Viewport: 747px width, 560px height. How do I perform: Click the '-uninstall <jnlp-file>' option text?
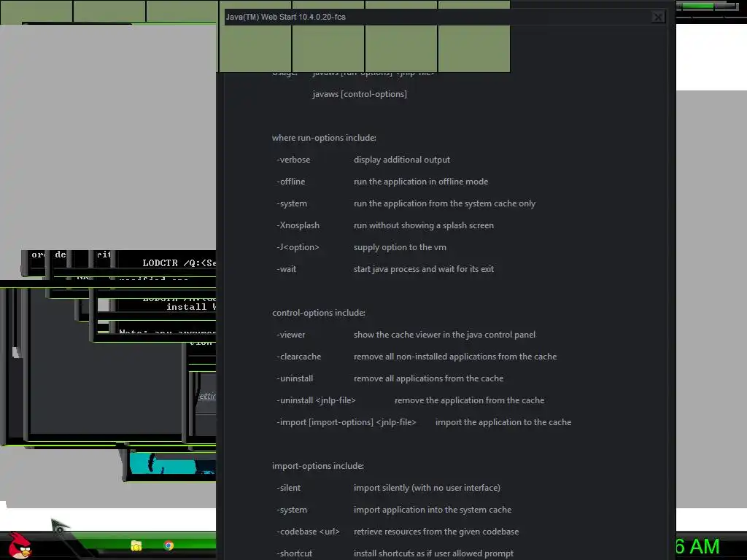coord(316,401)
